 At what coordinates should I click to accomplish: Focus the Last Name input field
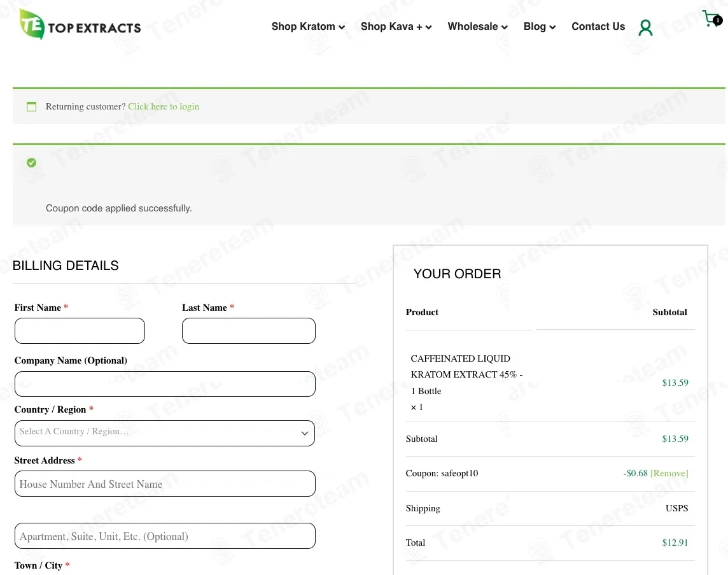pos(248,331)
